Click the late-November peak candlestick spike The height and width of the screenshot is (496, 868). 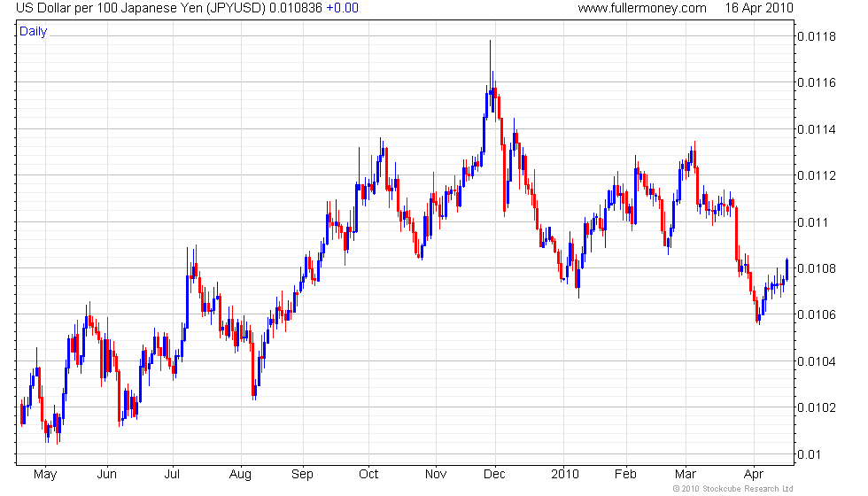pos(490,72)
